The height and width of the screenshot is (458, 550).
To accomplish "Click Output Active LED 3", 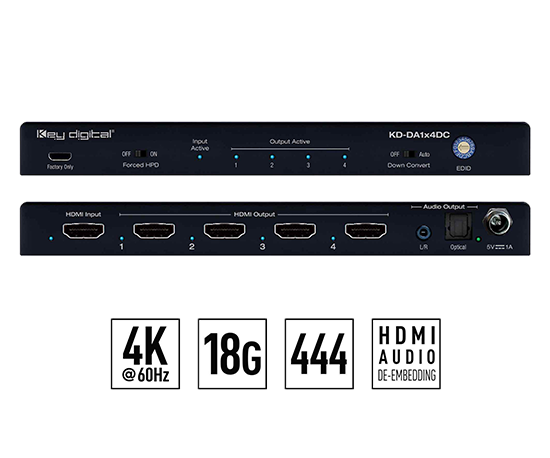I will coord(308,157).
